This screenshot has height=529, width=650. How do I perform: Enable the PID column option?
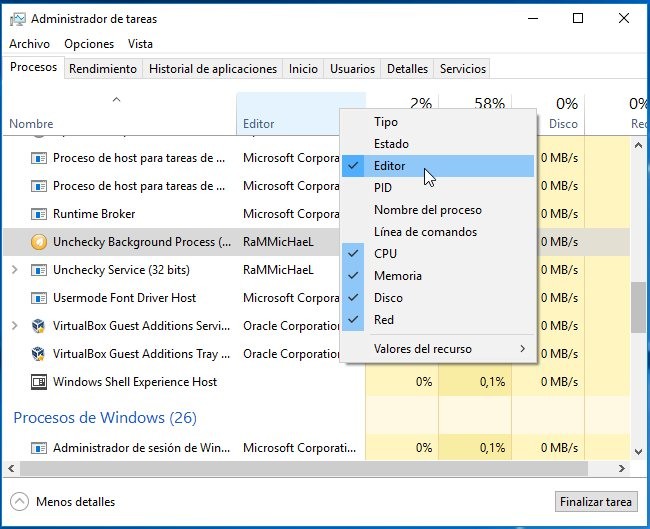point(383,188)
